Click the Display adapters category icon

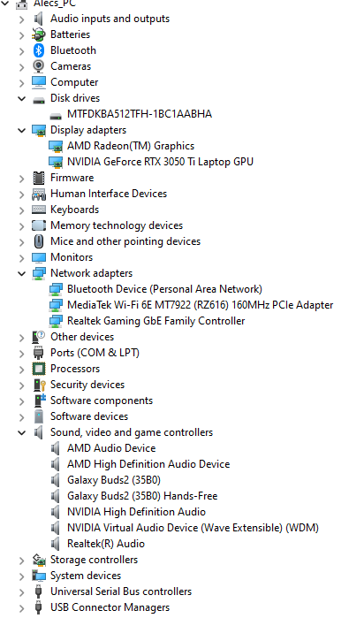point(38,130)
